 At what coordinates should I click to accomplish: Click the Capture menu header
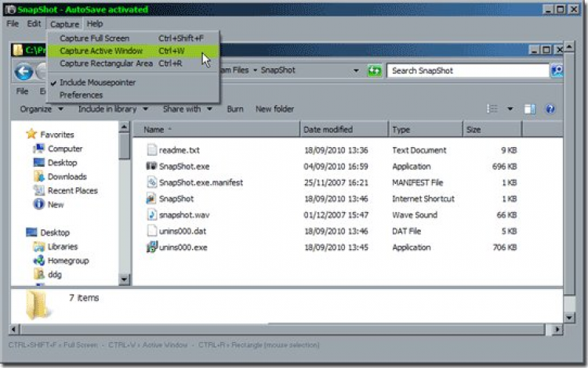coord(64,24)
